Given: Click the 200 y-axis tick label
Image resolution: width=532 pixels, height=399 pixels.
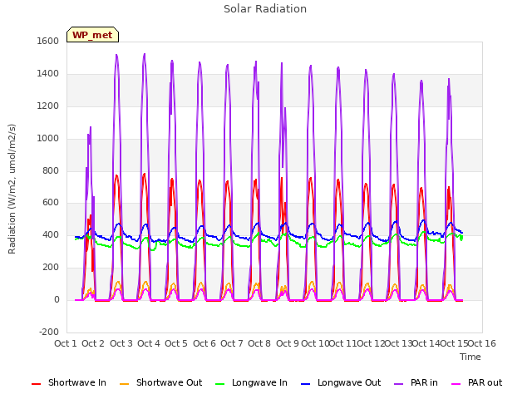Looking at the screenshot, I should tap(51, 268).
